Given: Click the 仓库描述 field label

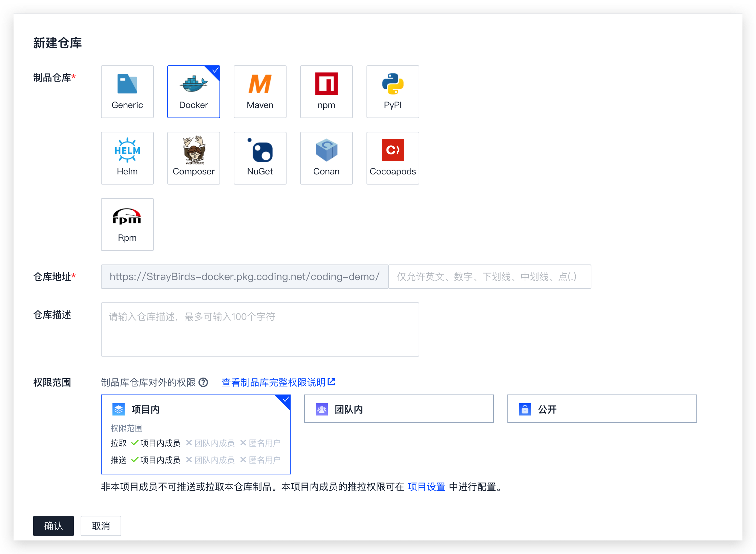Looking at the screenshot, I should coord(52,315).
